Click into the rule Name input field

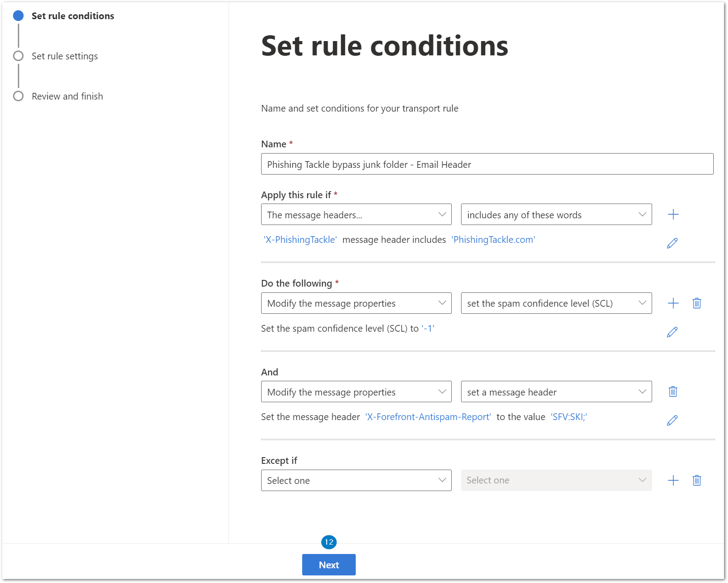[x=487, y=164]
